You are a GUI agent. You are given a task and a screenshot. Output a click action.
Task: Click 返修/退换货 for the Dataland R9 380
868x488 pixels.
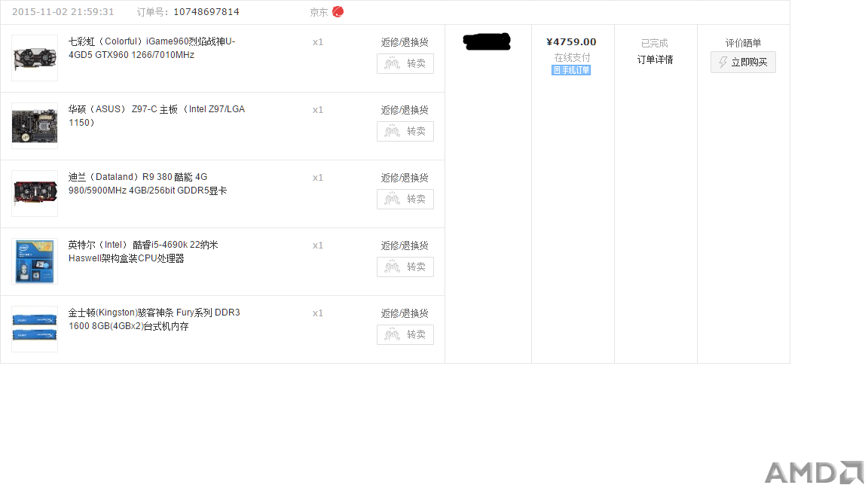click(405, 178)
